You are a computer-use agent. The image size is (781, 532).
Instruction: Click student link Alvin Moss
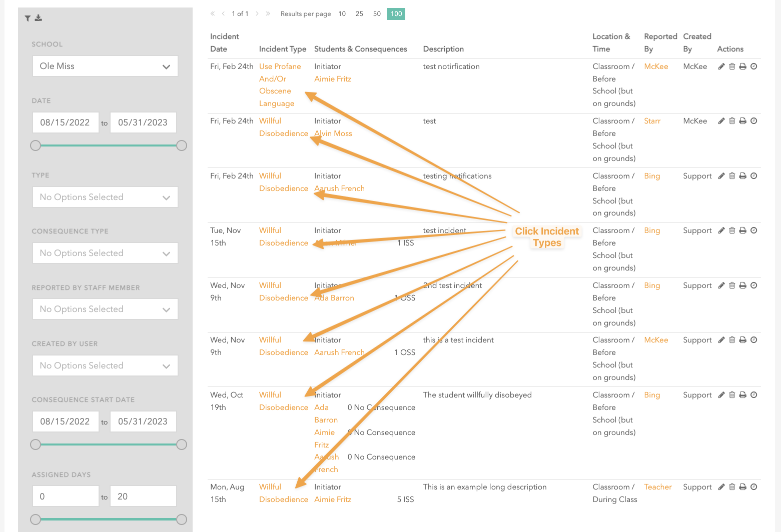point(333,133)
